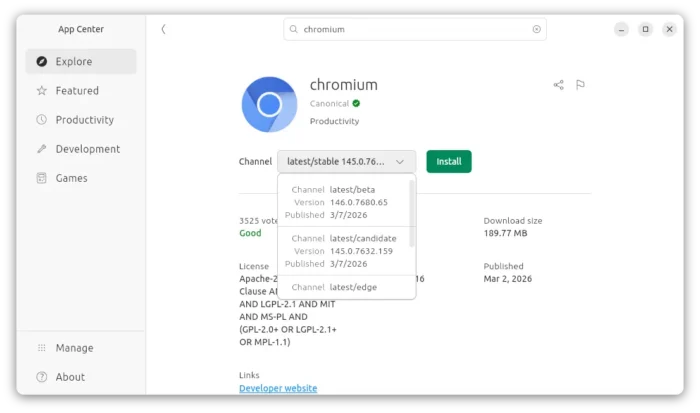Pick the latest/edge channel option
The width and height of the screenshot is (700, 413).
[344, 288]
